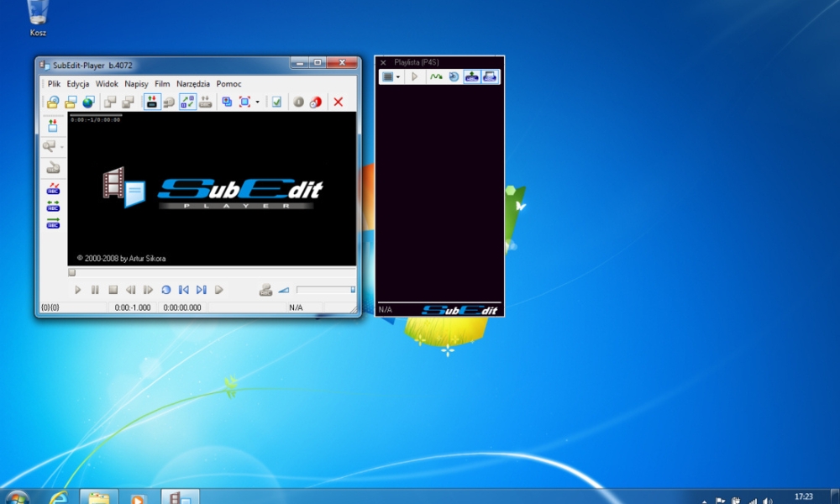Click the magnifier icon in side toolbar
The image size is (840, 504).
coord(50,146)
